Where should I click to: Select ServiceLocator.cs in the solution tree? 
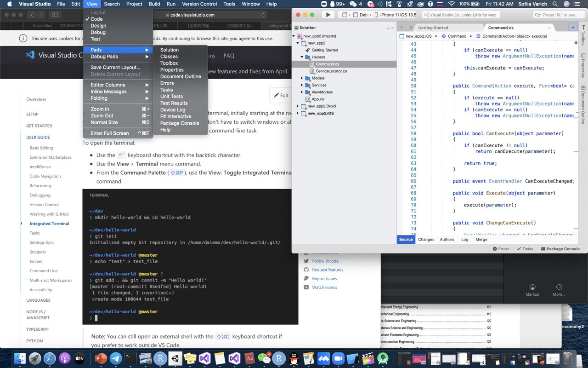click(x=331, y=71)
